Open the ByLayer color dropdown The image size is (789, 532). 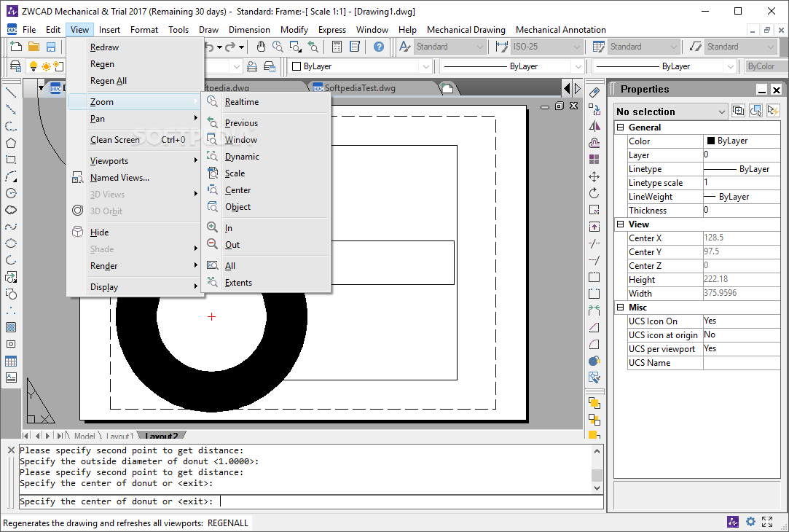tap(361, 66)
